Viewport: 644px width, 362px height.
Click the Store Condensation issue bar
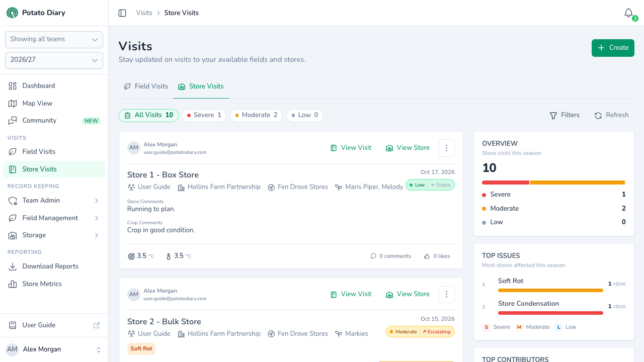550,313
